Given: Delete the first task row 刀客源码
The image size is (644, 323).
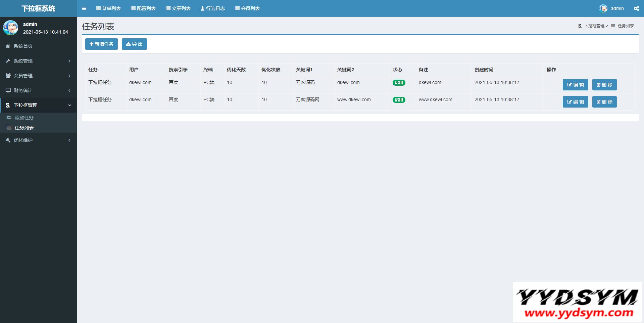Looking at the screenshot, I should click(x=604, y=85).
